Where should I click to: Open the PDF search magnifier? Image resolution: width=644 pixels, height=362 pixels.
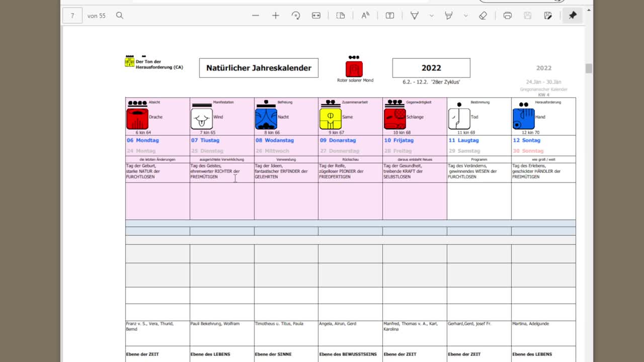120,16
